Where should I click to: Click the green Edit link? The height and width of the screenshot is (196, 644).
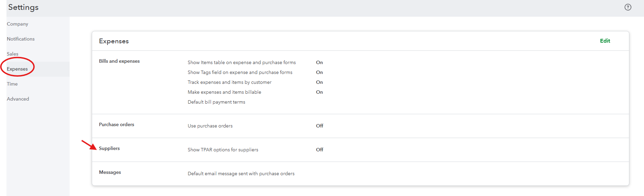point(605,41)
